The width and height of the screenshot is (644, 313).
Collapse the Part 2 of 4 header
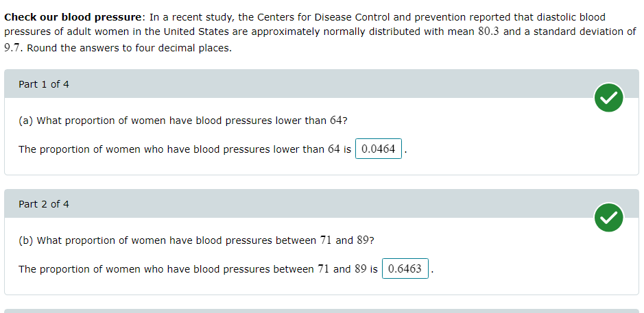(322, 204)
